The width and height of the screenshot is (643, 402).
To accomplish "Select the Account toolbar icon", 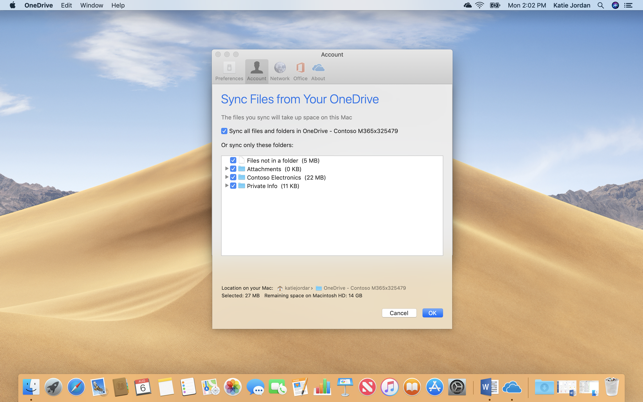I will click(x=257, y=71).
